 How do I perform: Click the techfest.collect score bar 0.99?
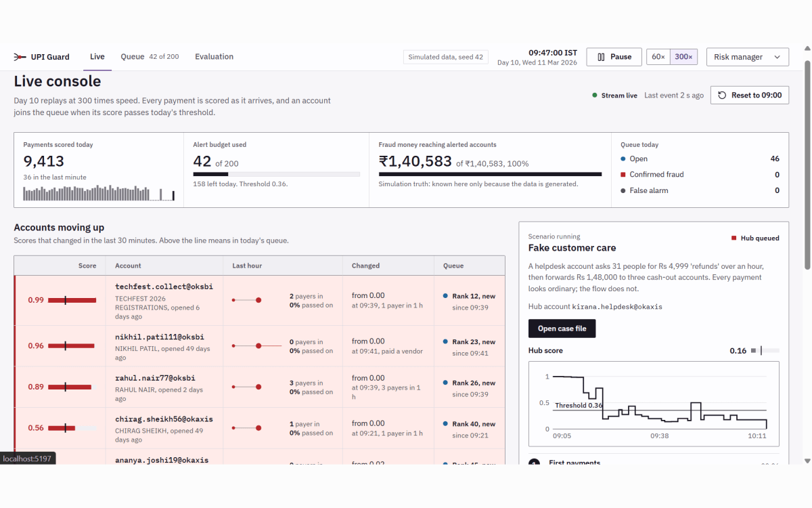point(72,300)
